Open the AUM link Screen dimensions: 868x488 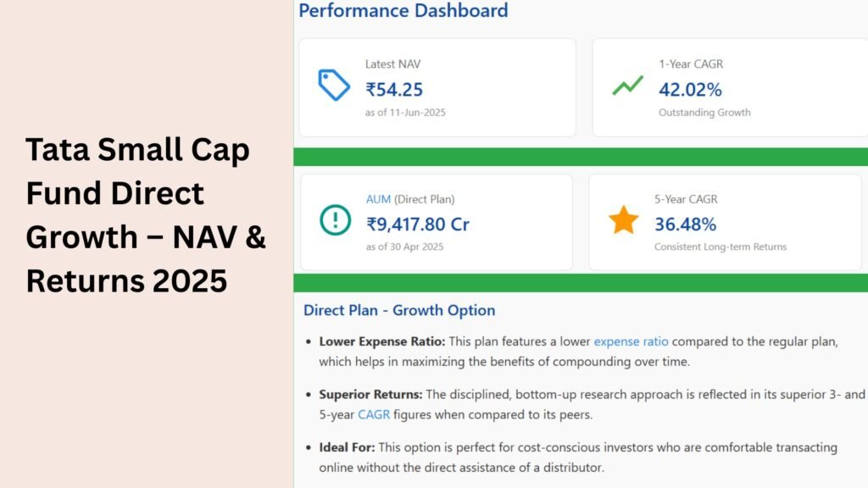[378, 199]
